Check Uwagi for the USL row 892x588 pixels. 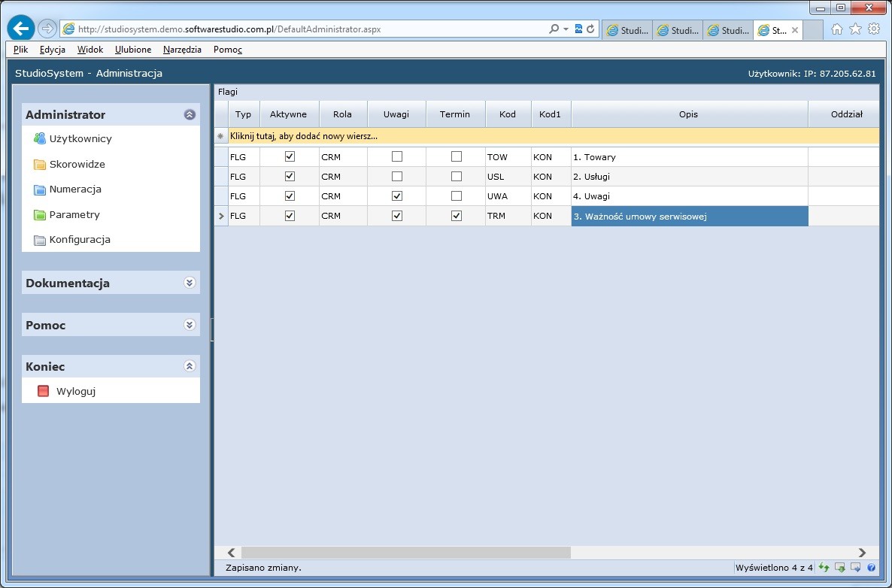397,176
